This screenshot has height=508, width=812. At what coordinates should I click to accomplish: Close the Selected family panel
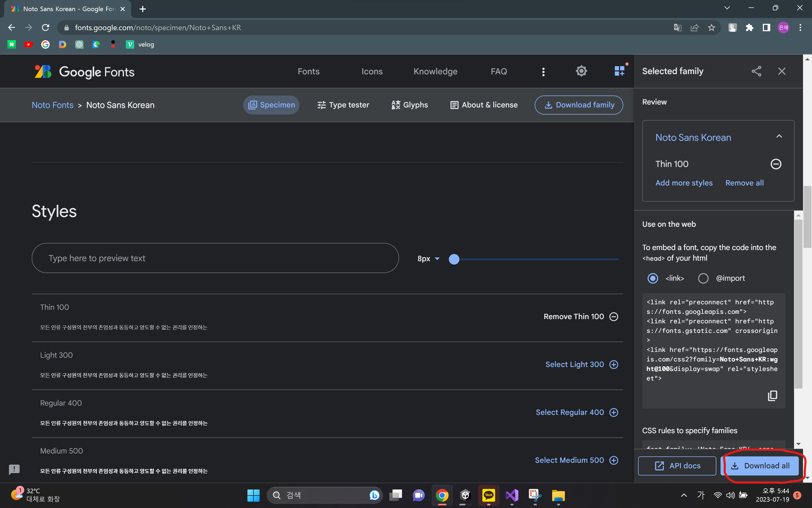click(781, 71)
